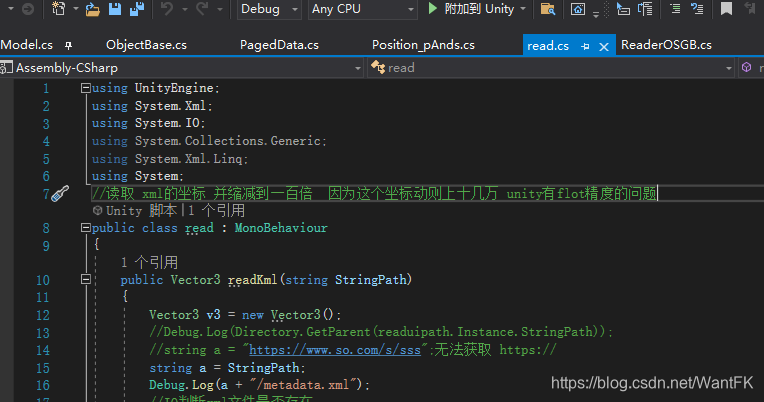Collapse the using directives block

[x=86, y=88]
